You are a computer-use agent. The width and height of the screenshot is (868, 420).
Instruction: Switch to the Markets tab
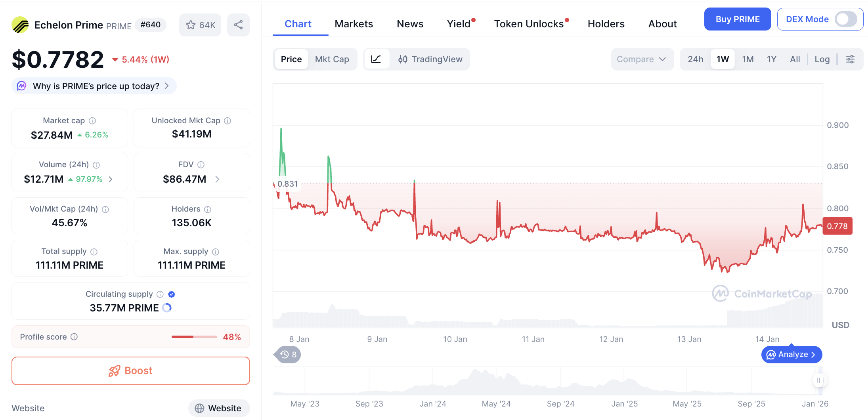354,24
